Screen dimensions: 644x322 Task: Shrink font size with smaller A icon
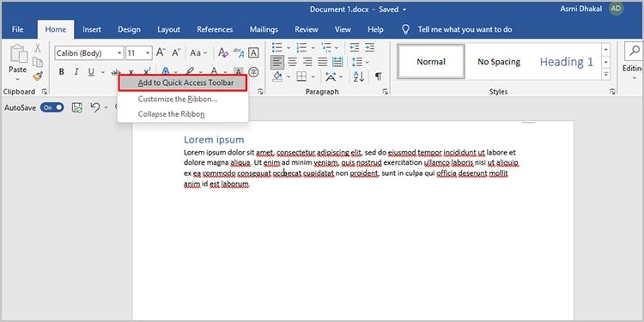[x=176, y=52]
